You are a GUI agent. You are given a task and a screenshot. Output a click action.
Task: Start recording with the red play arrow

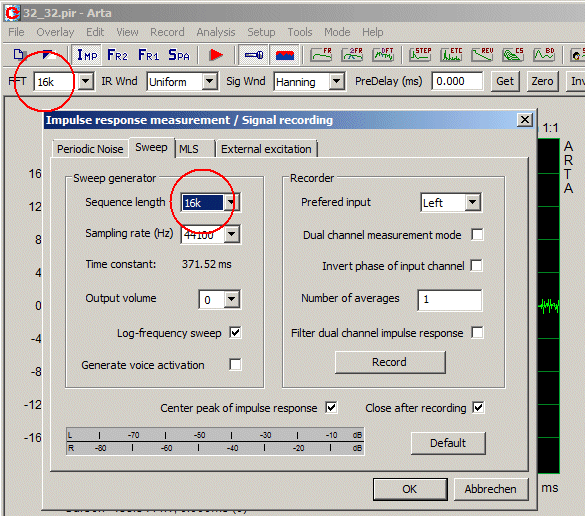click(216, 55)
